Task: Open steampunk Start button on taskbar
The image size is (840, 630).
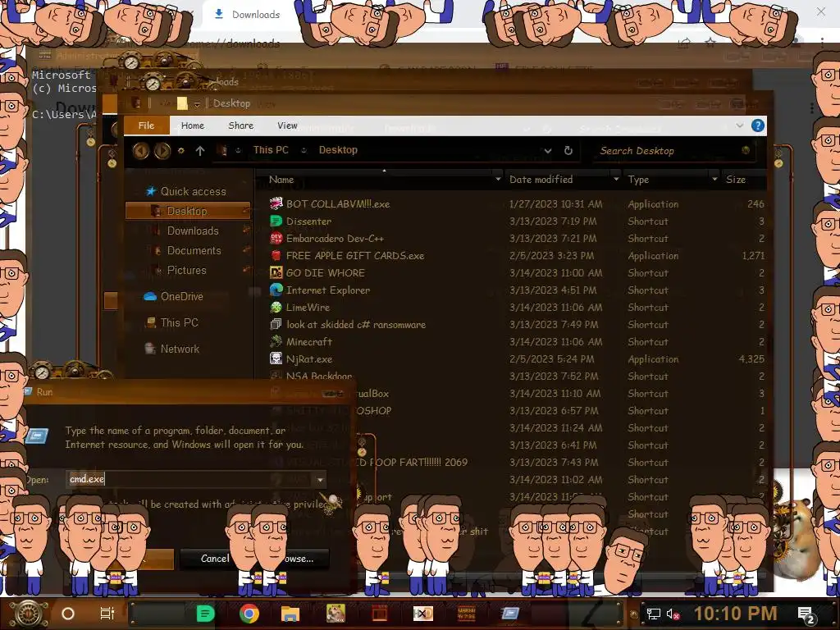Action: coord(28,614)
